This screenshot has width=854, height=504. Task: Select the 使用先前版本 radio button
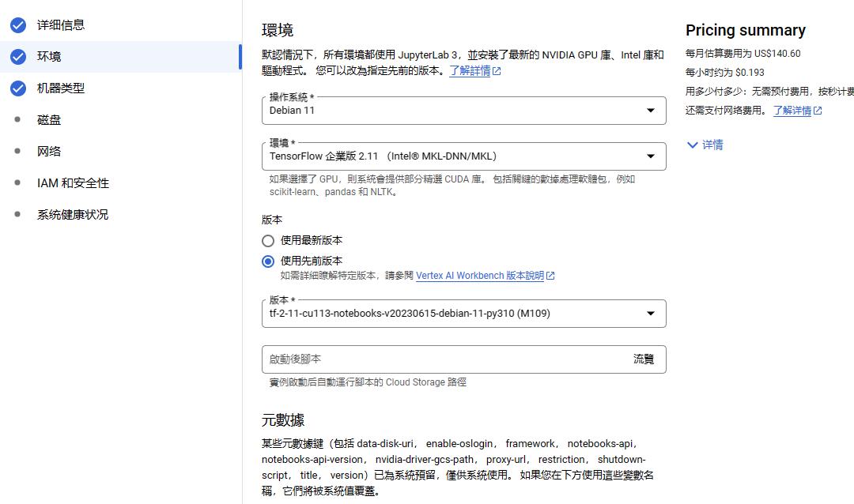(x=268, y=261)
